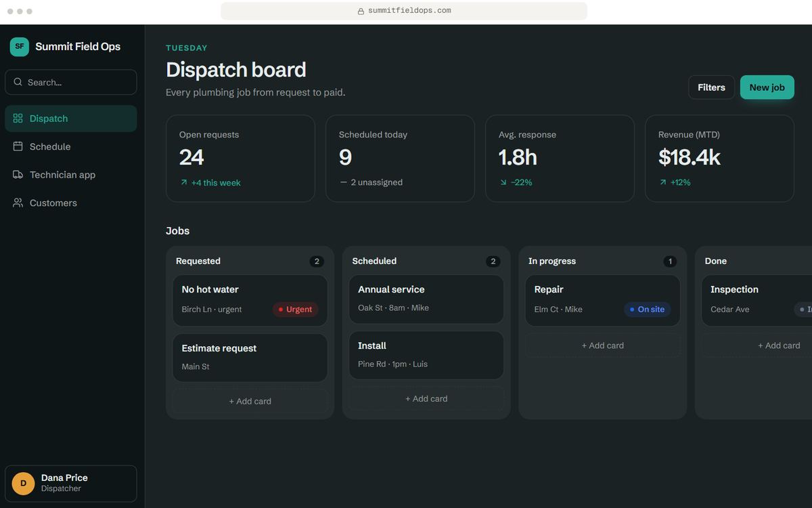Image resolution: width=812 pixels, height=508 pixels.
Task: Go to the Schedule page
Action: [x=71, y=146]
